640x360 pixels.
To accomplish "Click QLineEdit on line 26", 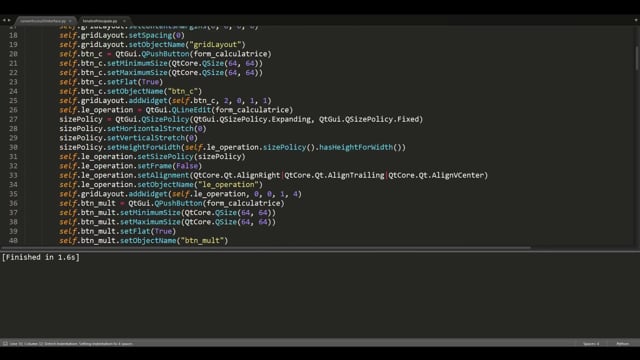I will point(191,110).
